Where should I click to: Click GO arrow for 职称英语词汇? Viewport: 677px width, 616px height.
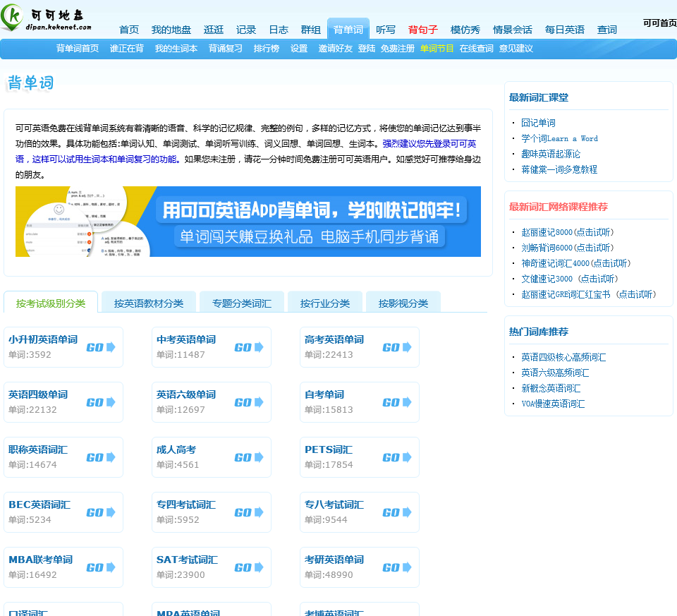click(x=101, y=457)
